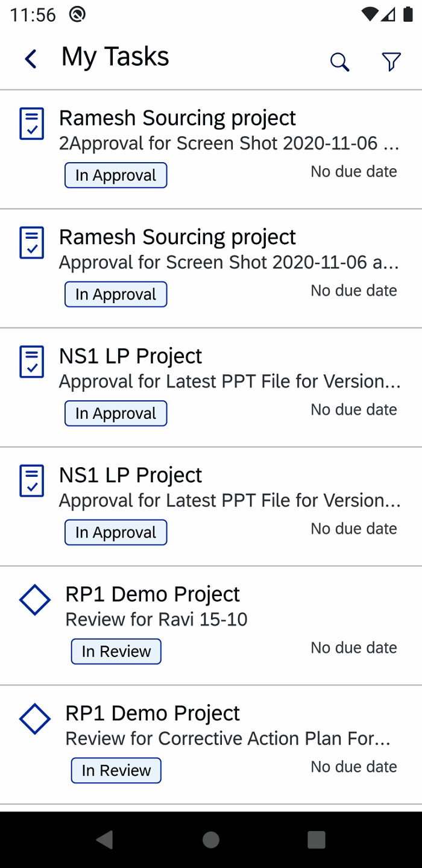This screenshot has height=868, width=422.
Task: Select the first RP1 Demo Project title
Action: 153,594
